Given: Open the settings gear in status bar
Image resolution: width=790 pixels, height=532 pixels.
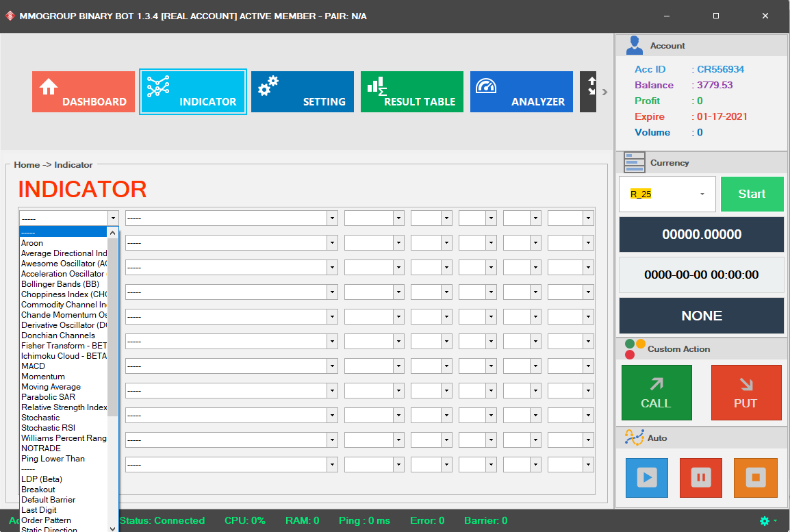Looking at the screenshot, I should click(765, 521).
